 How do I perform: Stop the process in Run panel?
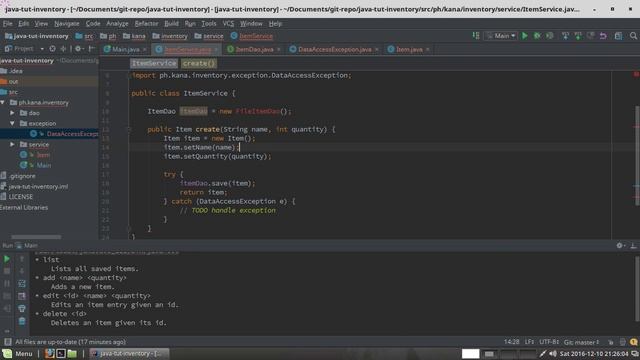[7, 271]
